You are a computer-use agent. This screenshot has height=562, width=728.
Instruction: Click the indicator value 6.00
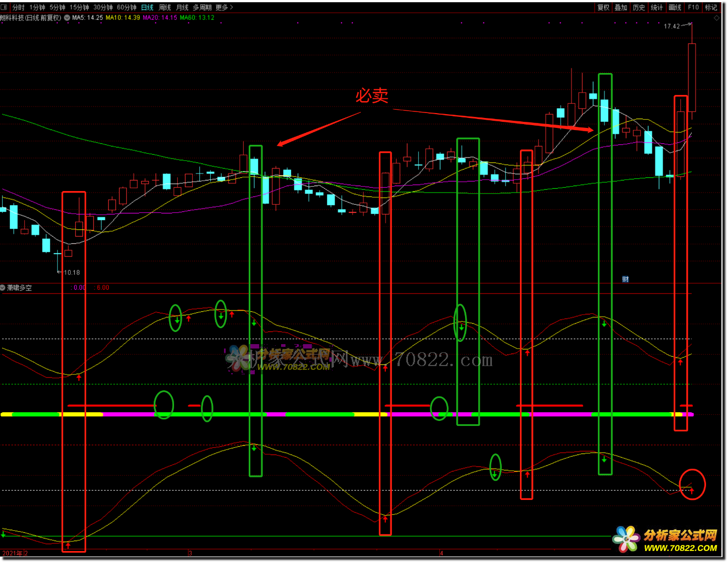tap(103, 288)
